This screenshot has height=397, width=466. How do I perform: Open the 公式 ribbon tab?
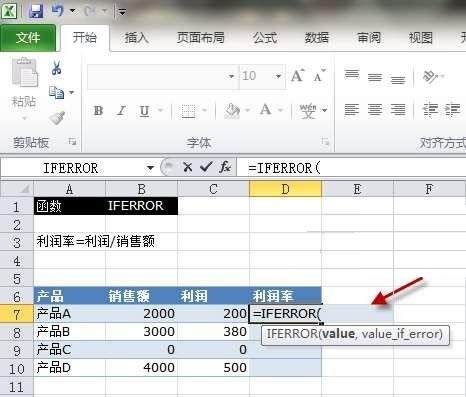265,37
